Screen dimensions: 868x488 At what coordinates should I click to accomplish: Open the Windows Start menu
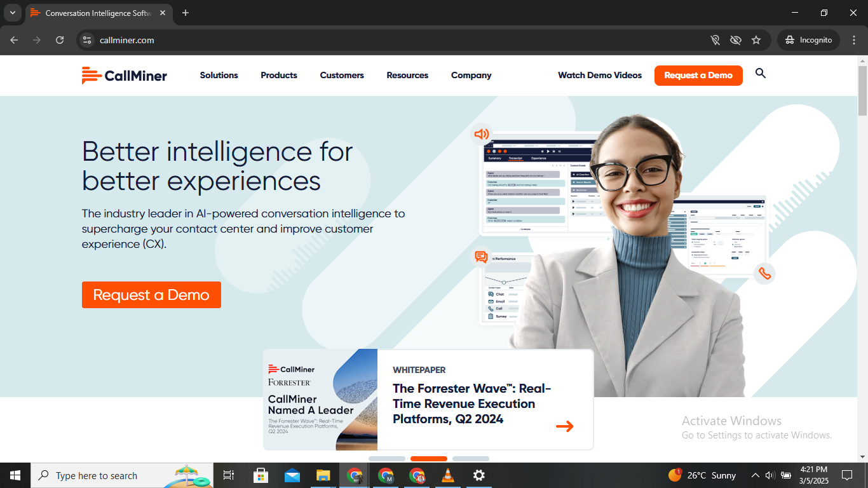click(x=15, y=475)
